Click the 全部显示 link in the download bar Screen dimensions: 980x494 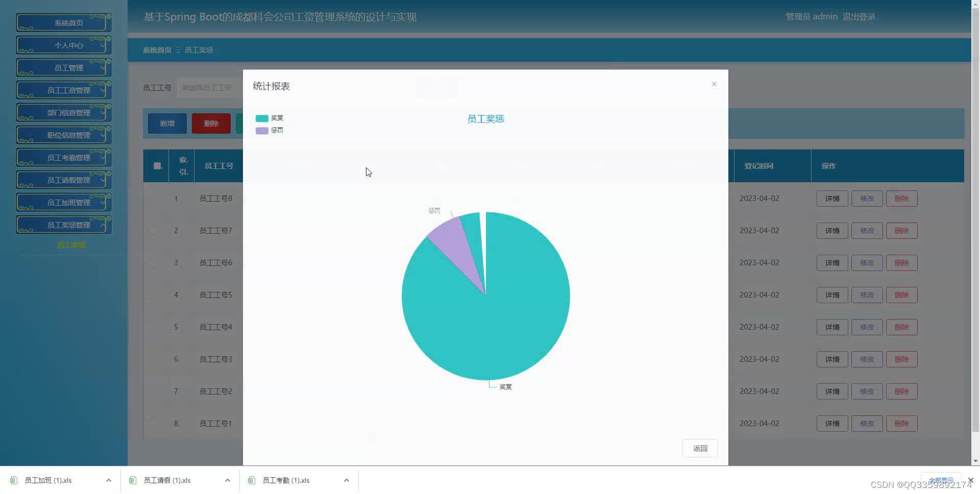coord(942,480)
